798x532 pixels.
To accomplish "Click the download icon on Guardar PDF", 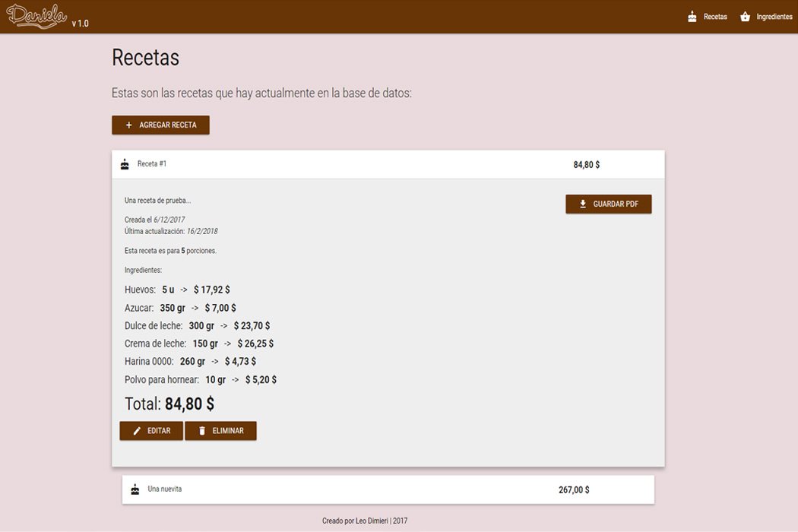I will [x=583, y=204].
